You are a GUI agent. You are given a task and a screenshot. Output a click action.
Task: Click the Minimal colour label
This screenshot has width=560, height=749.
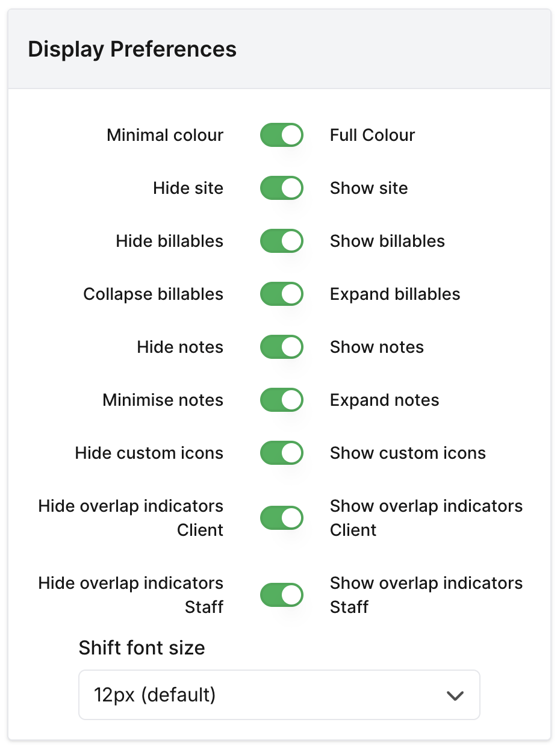(165, 135)
